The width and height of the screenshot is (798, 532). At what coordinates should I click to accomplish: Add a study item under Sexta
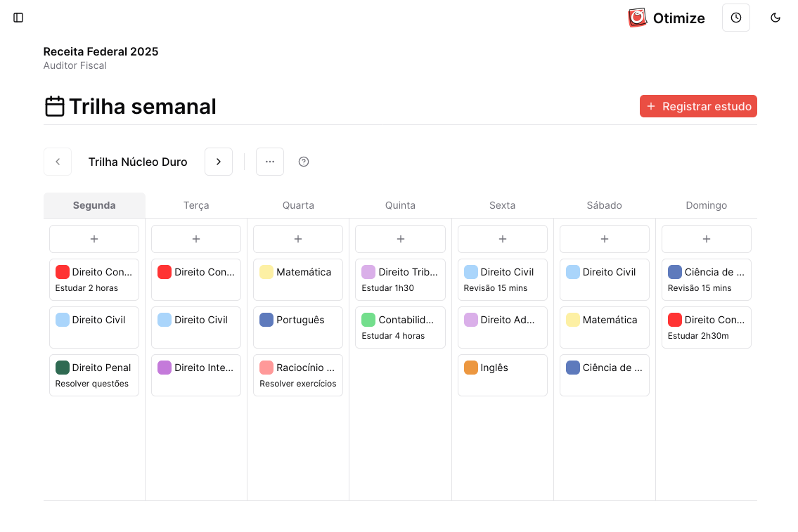(x=502, y=239)
